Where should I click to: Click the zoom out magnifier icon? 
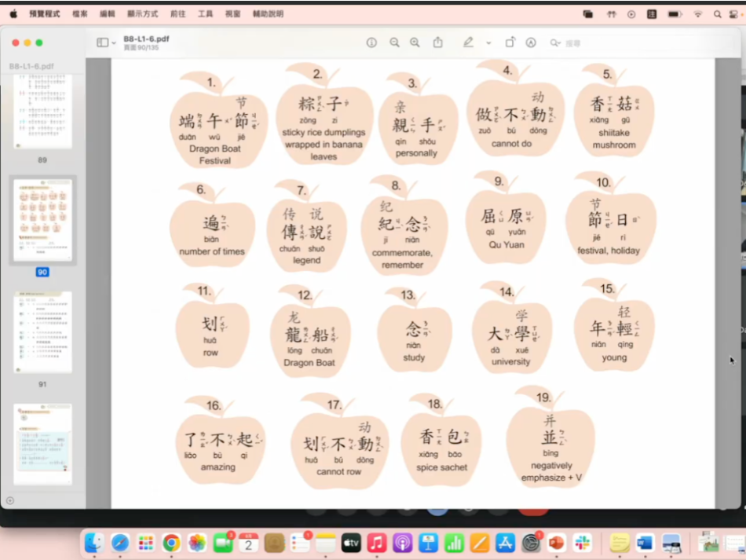coord(394,42)
